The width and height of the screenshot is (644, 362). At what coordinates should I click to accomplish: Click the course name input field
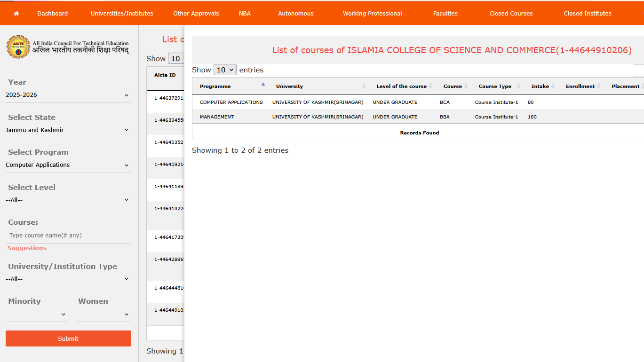(x=68, y=236)
